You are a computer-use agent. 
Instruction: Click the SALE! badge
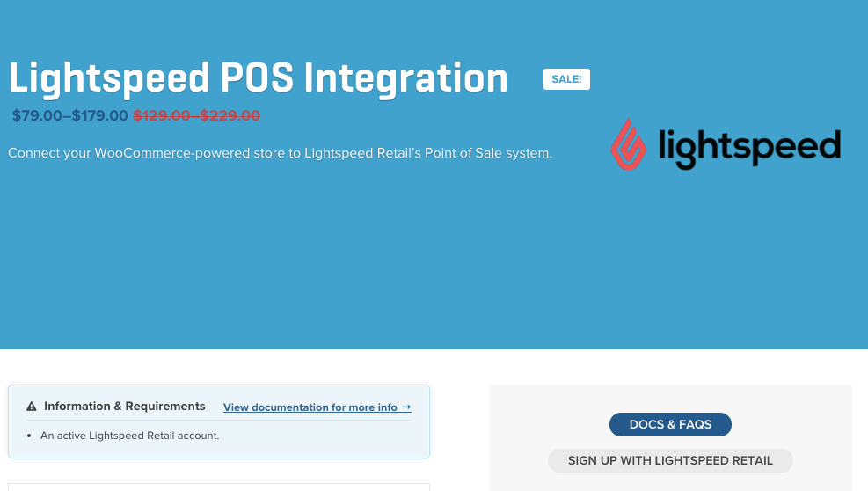(566, 79)
